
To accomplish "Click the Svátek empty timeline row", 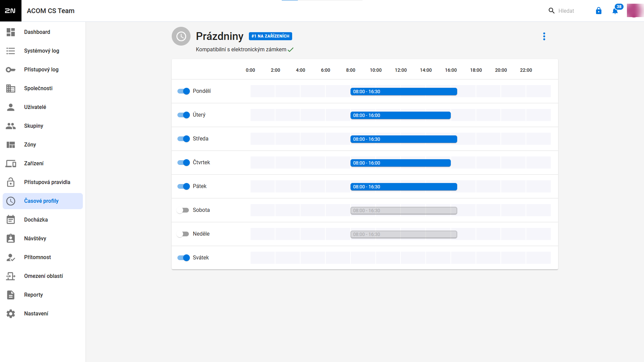I will (x=400, y=258).
